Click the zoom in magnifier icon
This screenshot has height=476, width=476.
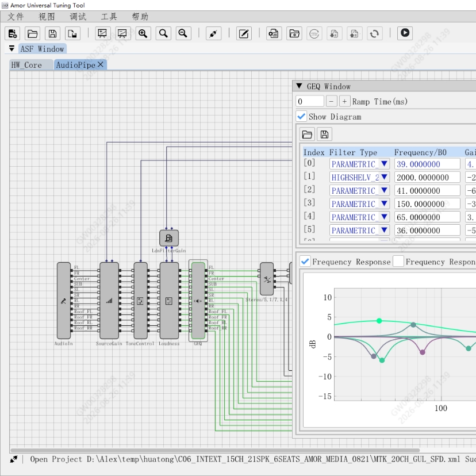coord(143,33)
